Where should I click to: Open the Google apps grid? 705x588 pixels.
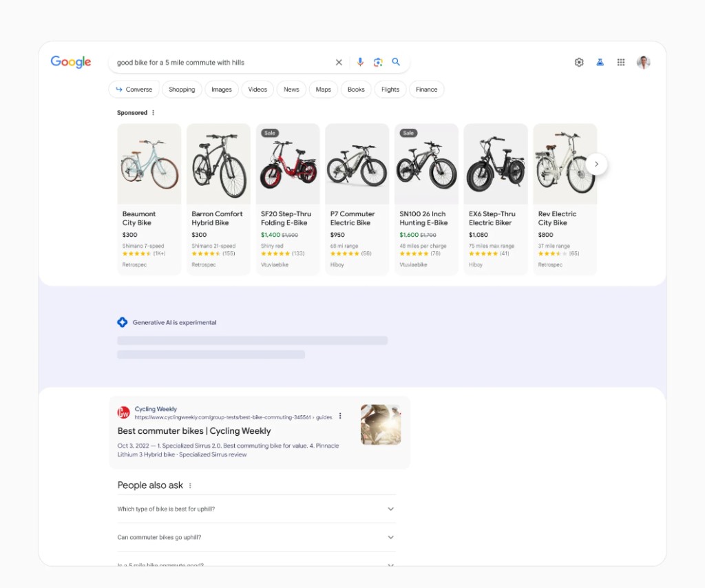click(x=621, y=63)
